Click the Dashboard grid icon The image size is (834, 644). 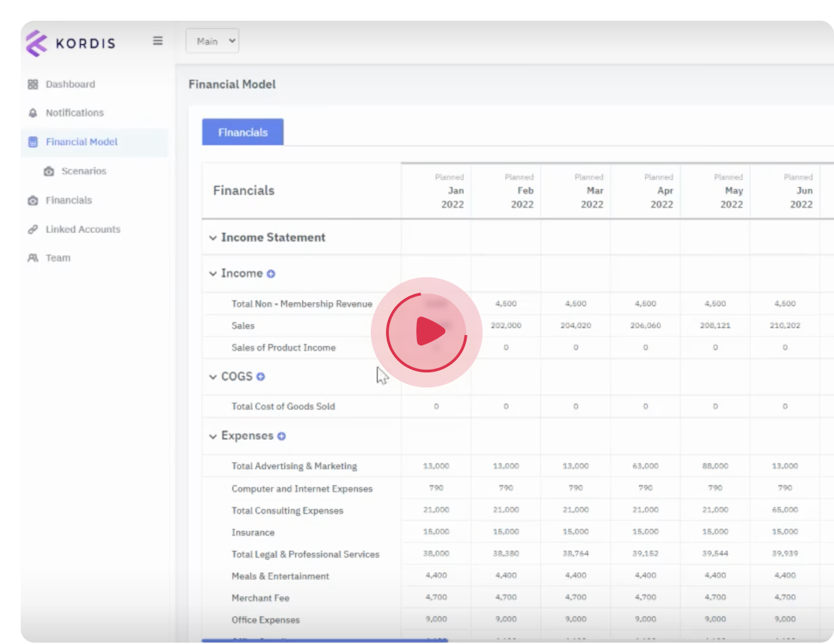(x=32, y=84)
